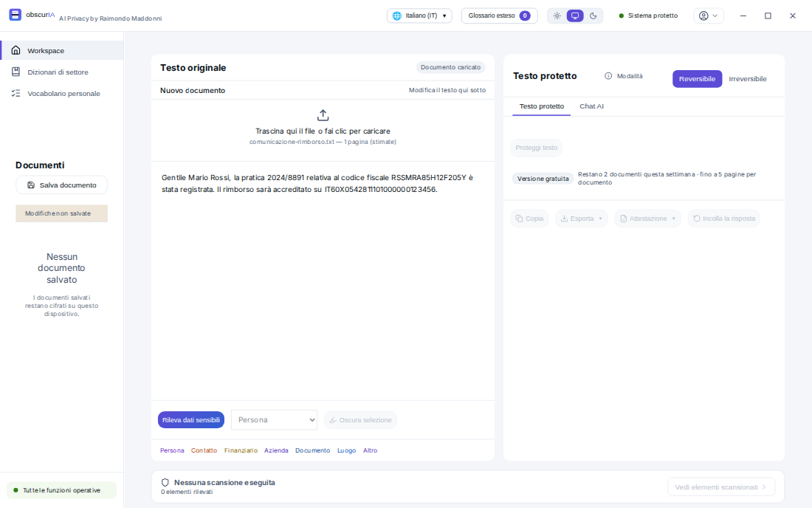Viewport: 812px width, 508px height.
Task: Click the globe icon in language selector
Action: click(396, 16)
